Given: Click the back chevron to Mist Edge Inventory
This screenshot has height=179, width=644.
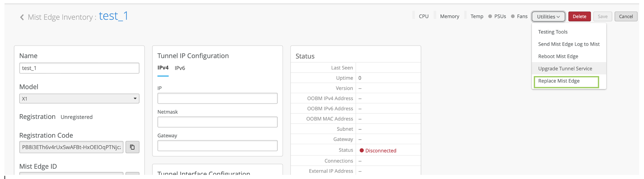Looking at the screenshot, I should pyautogui.click(x=22, y=17).
